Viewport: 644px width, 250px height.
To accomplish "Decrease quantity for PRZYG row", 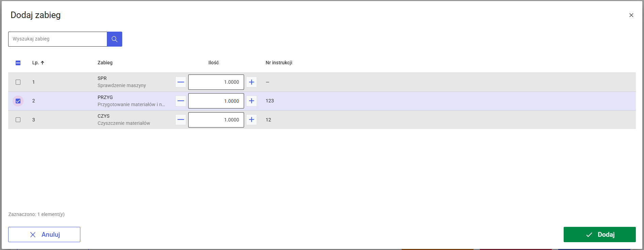I will 181,101.
